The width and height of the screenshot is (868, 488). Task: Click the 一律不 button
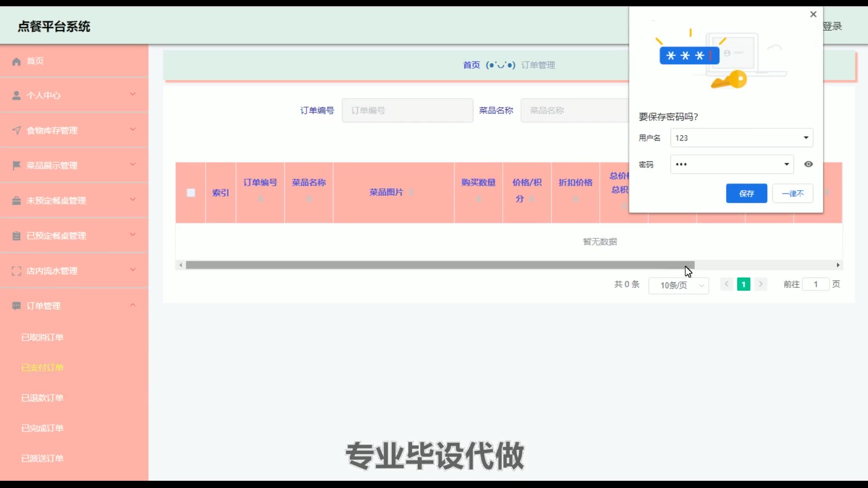coord(793,193)
